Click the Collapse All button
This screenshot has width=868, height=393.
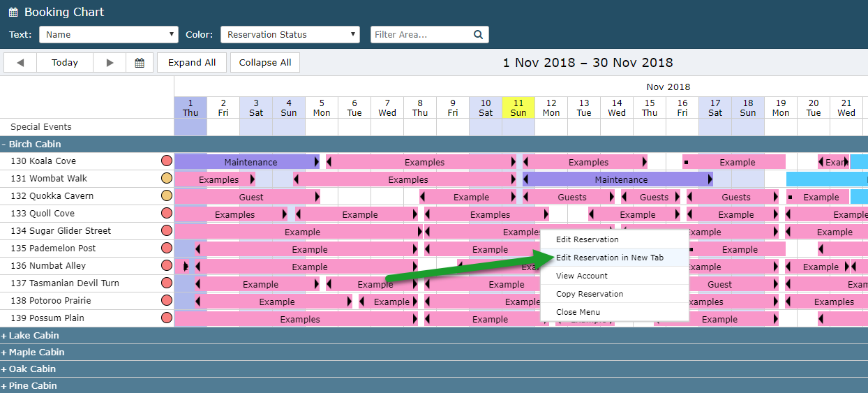(265, 62)
